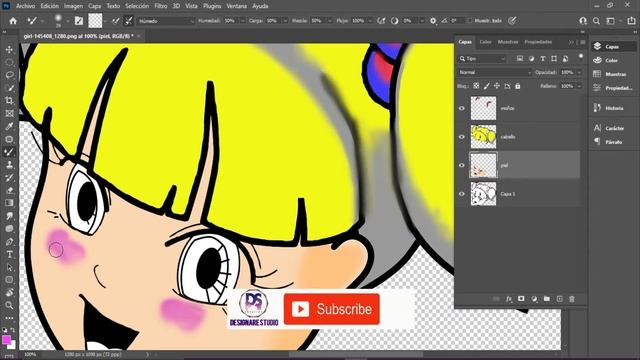Screen dimensions: 640x360
Task: Select the Path Selection arrow tool
Action: [x=9, y=267]
